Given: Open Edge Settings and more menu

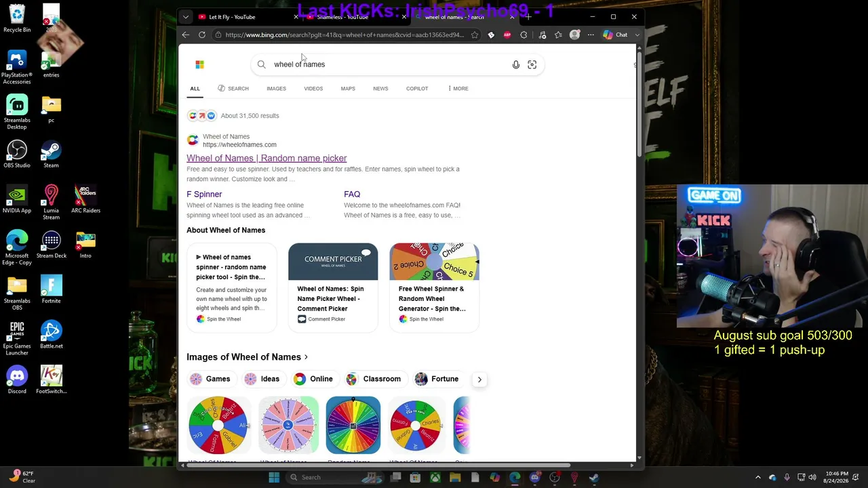Looking at the screenshot, I should click(x=591, y=35).
